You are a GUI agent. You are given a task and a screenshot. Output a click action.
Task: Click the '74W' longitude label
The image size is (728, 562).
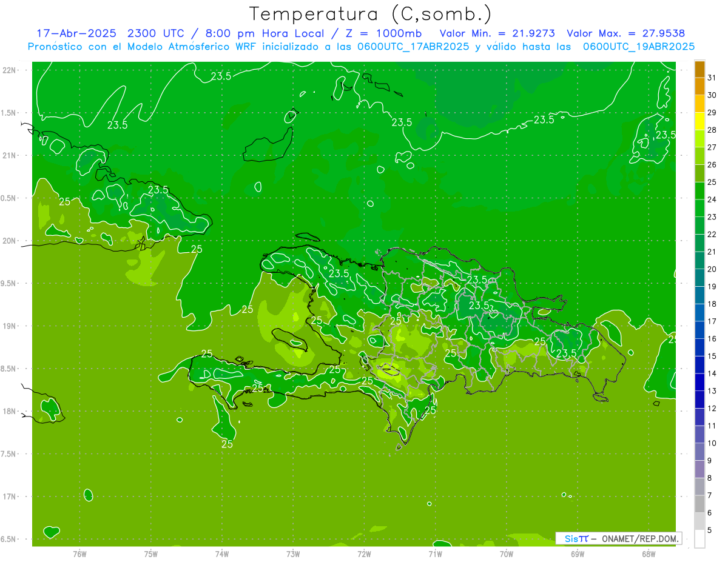[222, 554]
